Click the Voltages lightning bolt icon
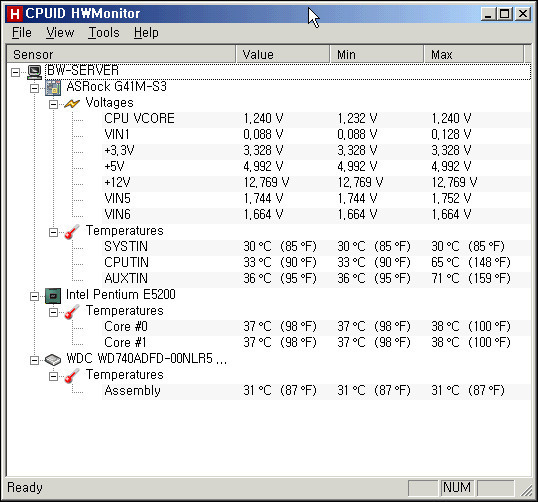538x502 pixels. (72, 103)
